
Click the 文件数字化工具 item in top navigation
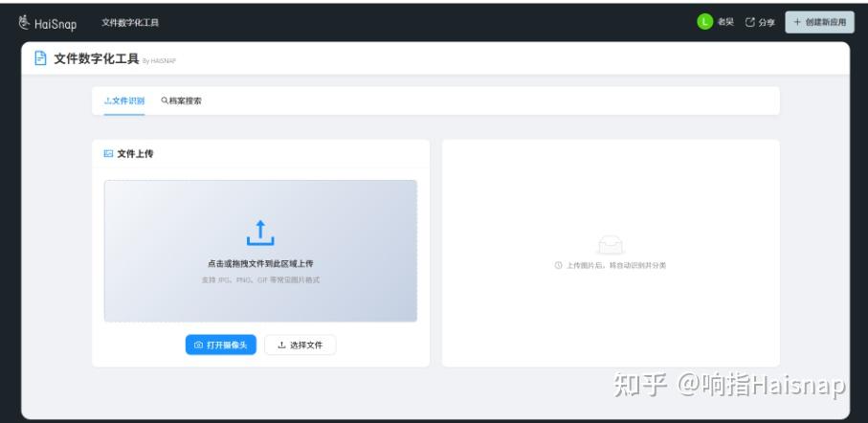point(130,22)
